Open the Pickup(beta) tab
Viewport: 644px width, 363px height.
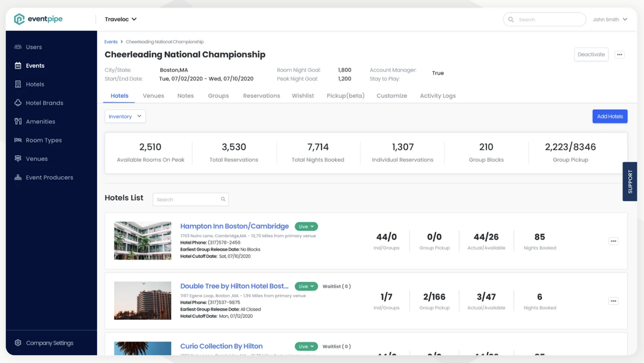click(x=345, y=96)
